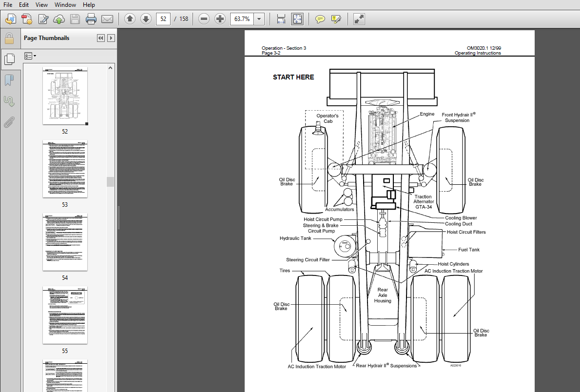Select the page 52 thumbnail

click(x=65, y=96)
